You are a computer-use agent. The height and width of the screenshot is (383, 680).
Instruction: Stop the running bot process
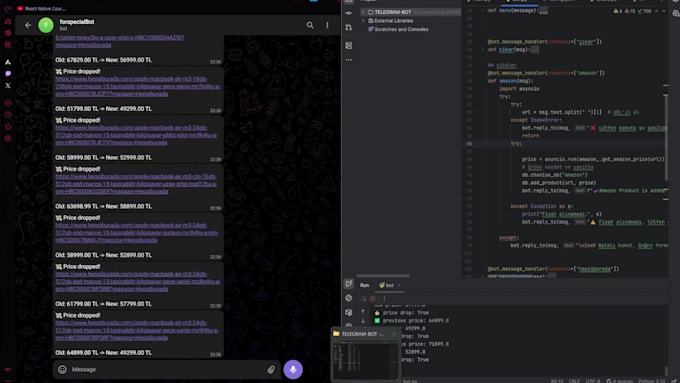pos(373,298)
